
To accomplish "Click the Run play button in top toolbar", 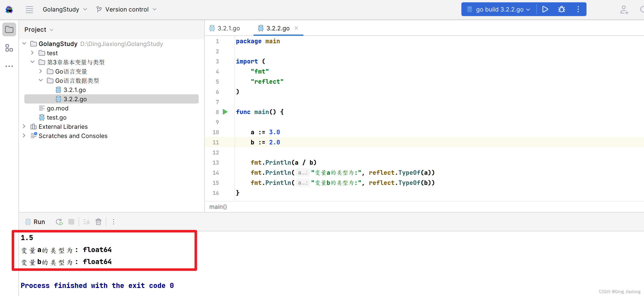I will (545, 9).
